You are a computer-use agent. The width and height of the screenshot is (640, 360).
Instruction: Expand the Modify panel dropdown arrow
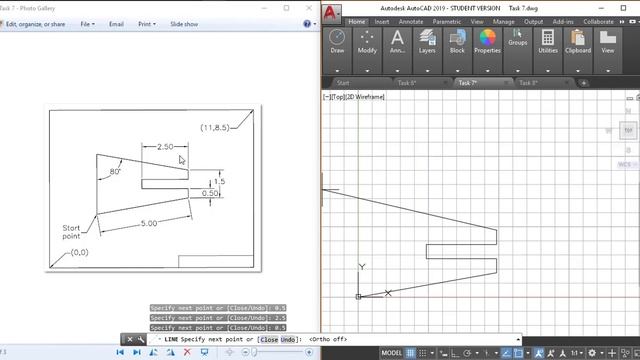pyautogui.click(x=367, y=71)
